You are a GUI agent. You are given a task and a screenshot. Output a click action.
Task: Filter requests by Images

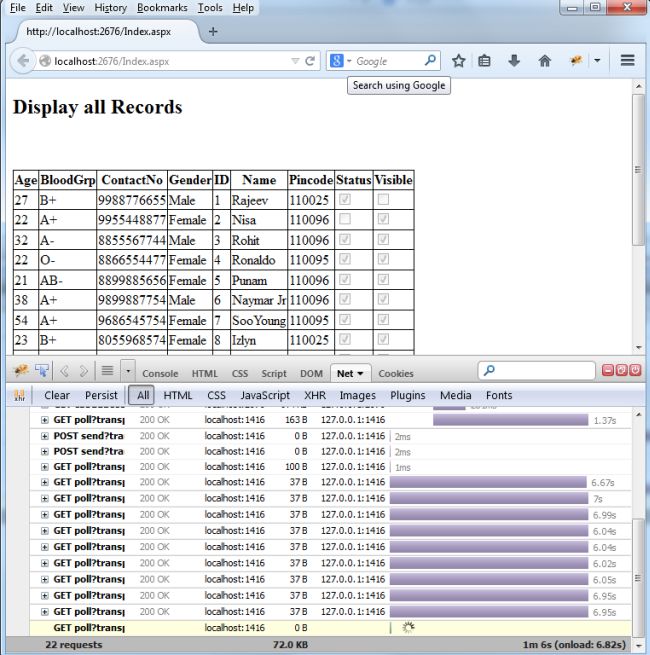pos(358,395)
